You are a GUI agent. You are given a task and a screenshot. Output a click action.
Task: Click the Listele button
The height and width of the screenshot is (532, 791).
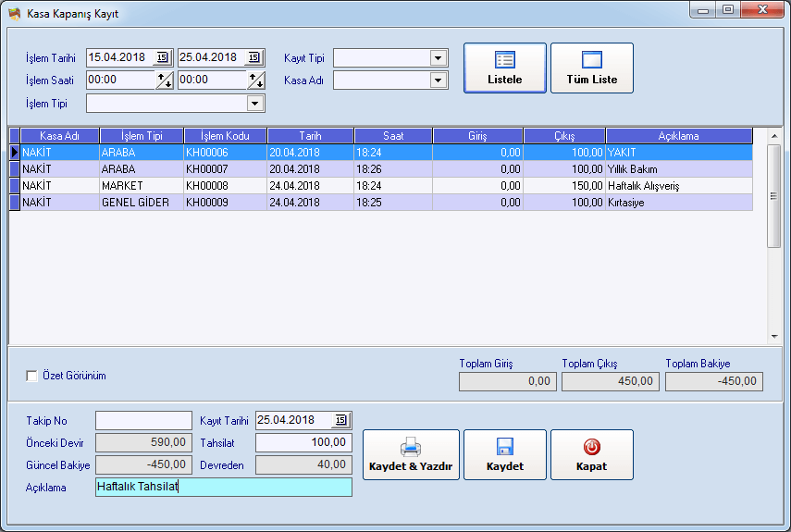(505, 68)
